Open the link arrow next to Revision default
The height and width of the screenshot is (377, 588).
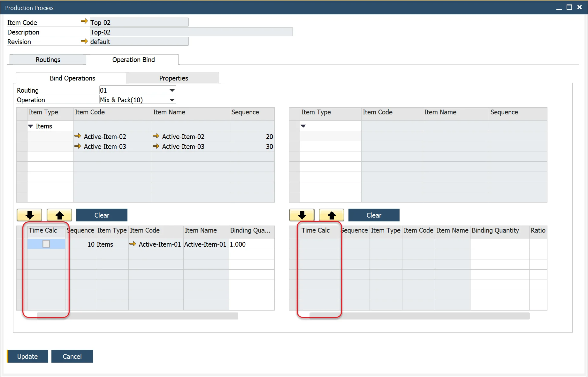point(84,41)
